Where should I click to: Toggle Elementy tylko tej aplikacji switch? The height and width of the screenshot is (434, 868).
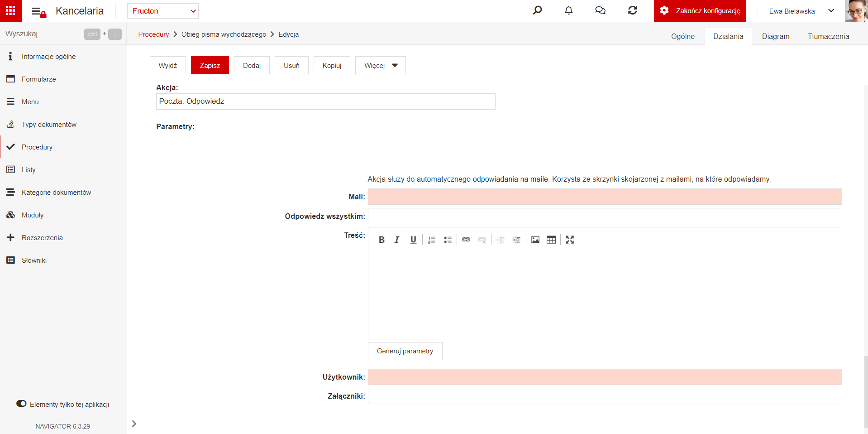pos(21,404)
